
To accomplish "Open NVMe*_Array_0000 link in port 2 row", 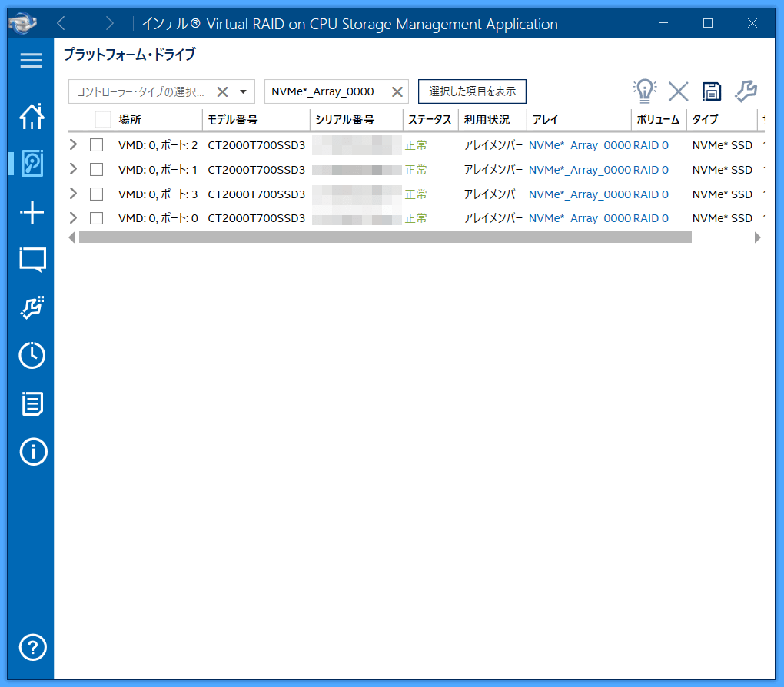I will (x=580, y=145).
